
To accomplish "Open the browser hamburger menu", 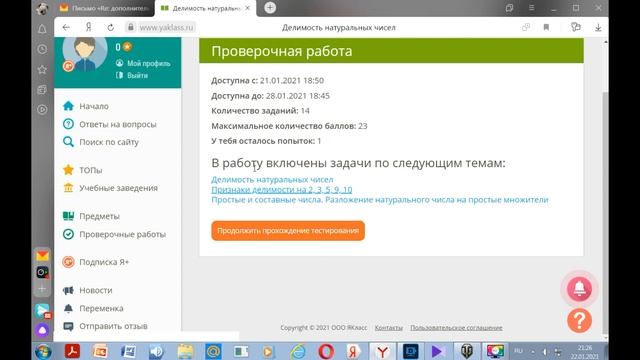I will [531, 8].
